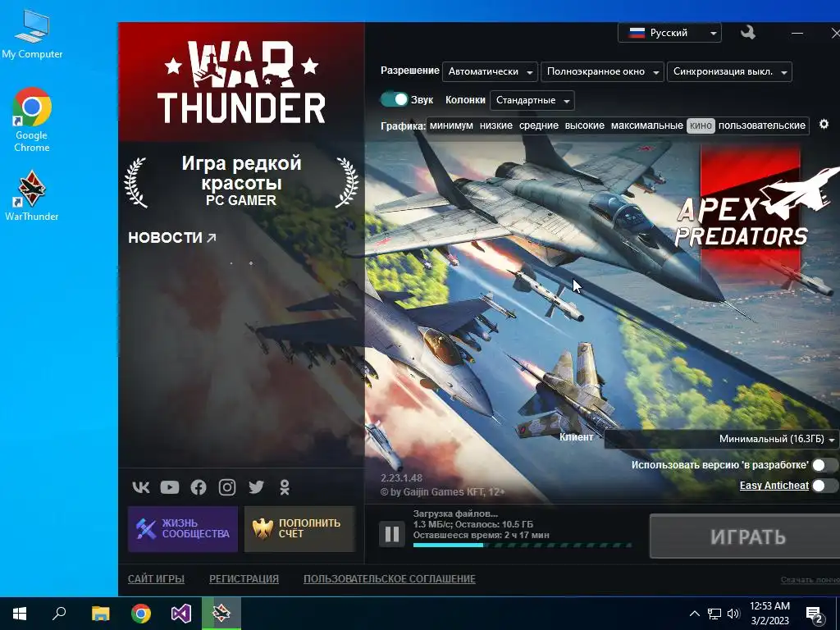Image resolution: width=840 pixels, height=630 pixels.
Task: Open САЙТ ИГРЫ link
Action: pyautogui.click(x=156, y=579)
